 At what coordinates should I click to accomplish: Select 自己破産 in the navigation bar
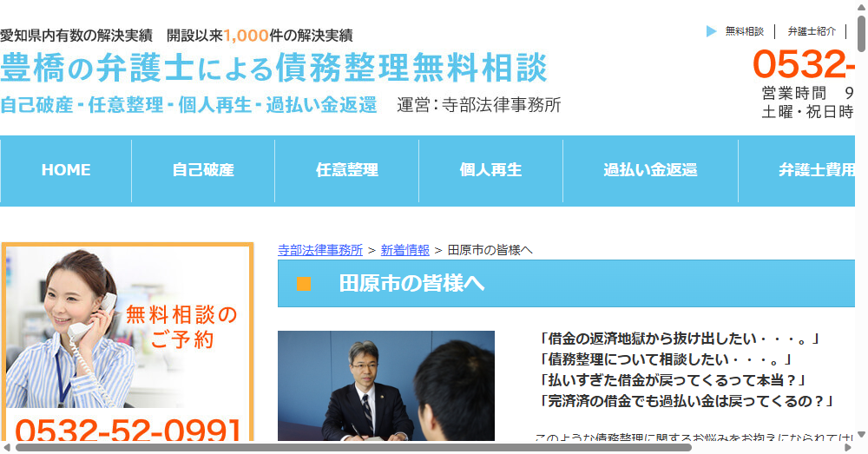tap(203, 170)
